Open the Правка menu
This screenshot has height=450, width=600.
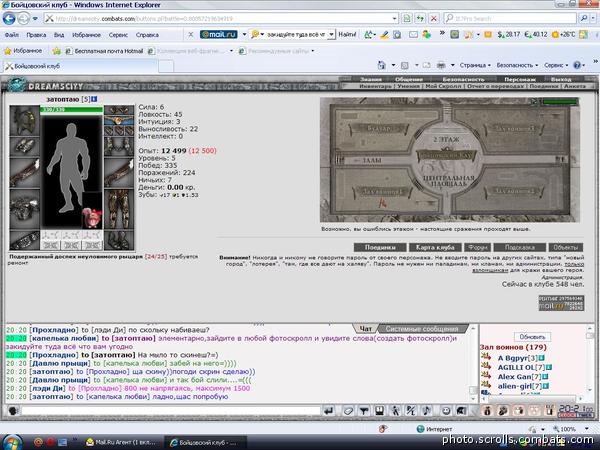coord(36,35)
